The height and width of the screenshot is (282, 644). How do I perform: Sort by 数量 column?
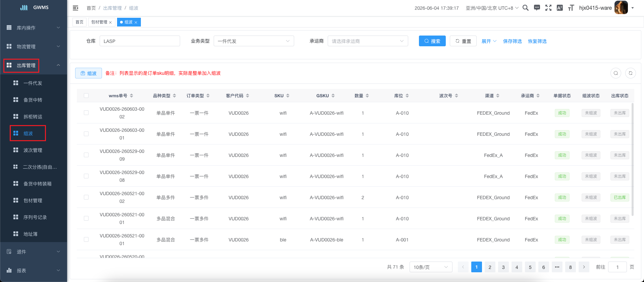pyautogui.click(x=367, y=96)
